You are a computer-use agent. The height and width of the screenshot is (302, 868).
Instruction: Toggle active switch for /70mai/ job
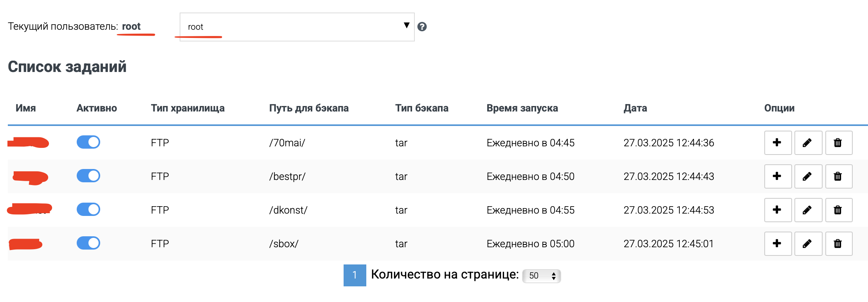pos(88,142)
